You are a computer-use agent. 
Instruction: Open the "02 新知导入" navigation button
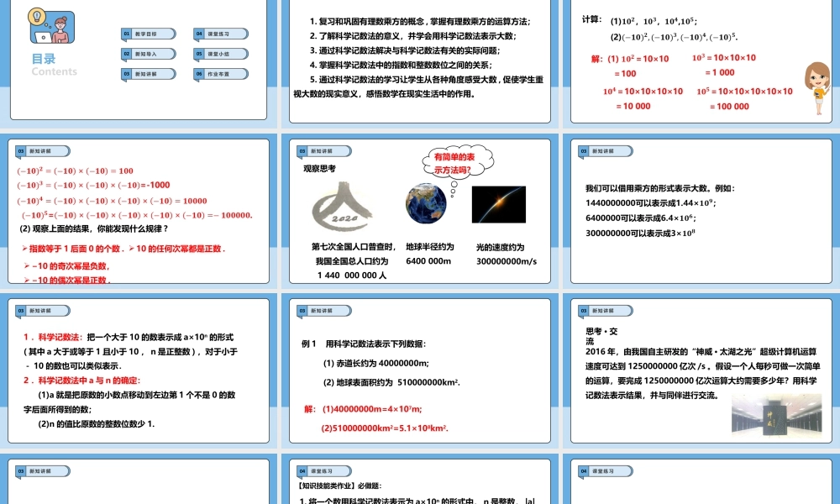pyautogui.click(x=147, y=54)
